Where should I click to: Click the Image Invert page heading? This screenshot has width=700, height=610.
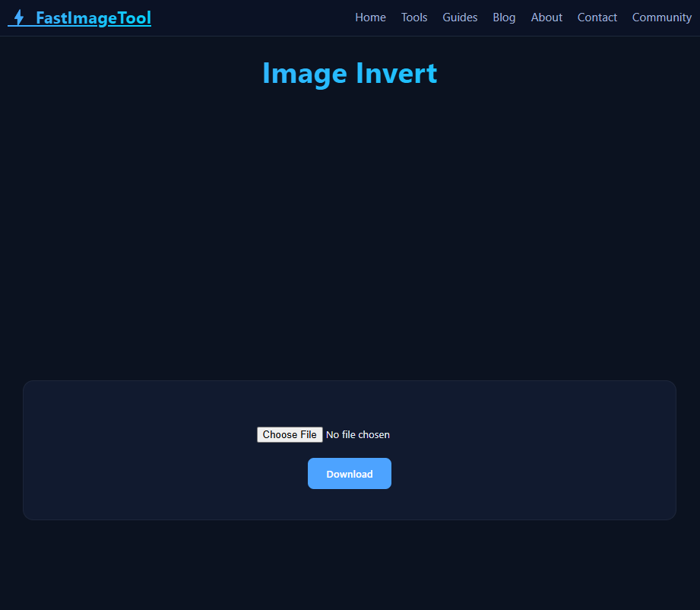350,73
